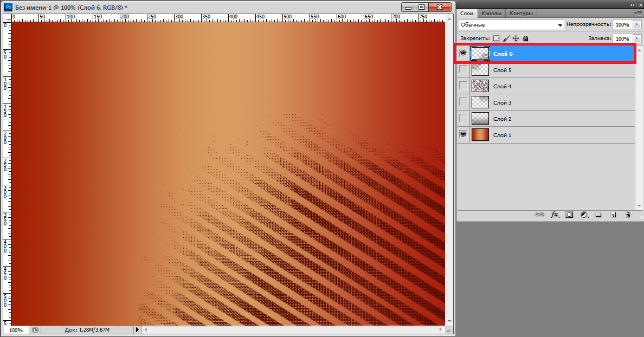Maximize the document window
Screen dimensions: 644x337
point(421,7)
